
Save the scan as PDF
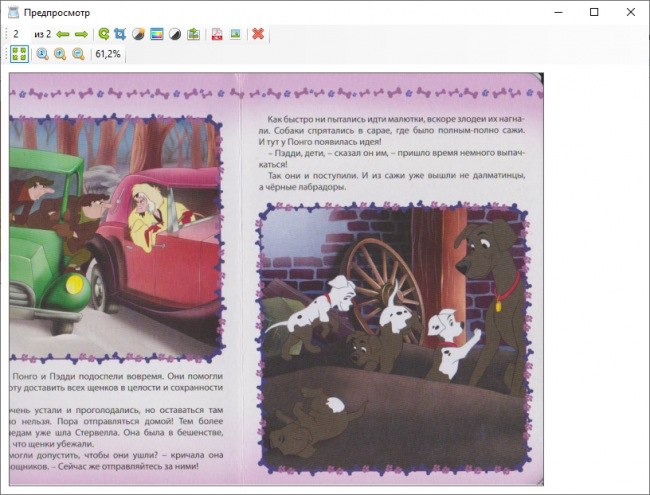[x=217, y=34]
